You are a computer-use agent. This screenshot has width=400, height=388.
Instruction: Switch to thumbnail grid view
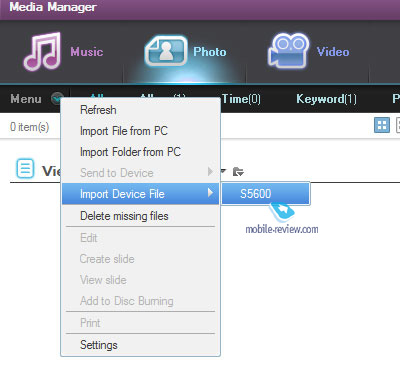pyautogui.click(x=382, y=126)
